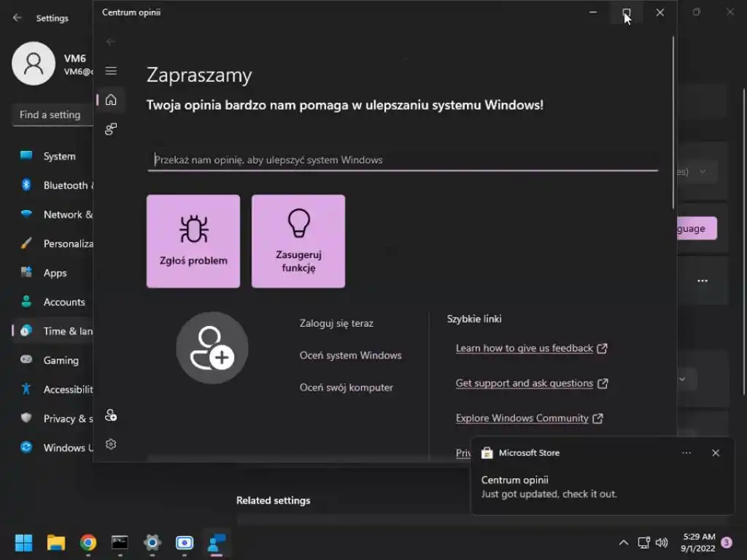Close the Centrum opinii window
This screenshot has height=560, width=747.
659,12
